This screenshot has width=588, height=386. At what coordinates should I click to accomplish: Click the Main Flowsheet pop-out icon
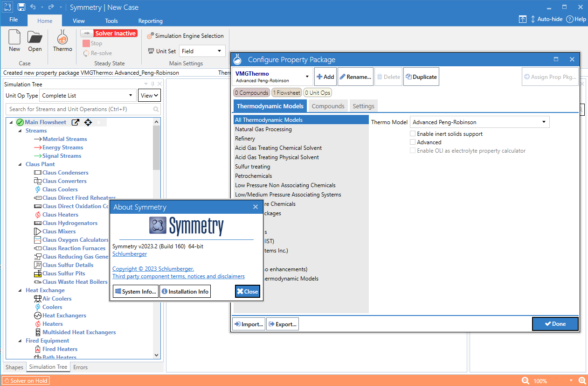coord(75,122)
